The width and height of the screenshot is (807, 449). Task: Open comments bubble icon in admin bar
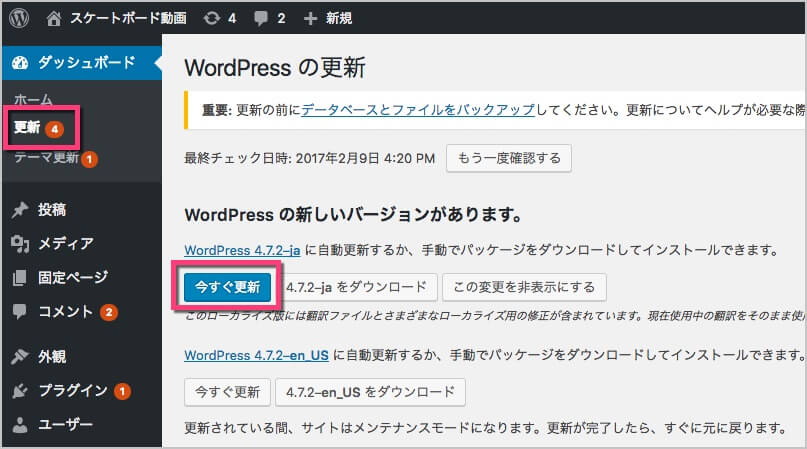[261, 19]
